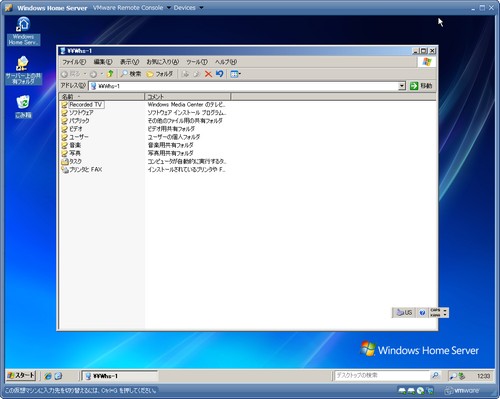Toggle the フォルダ folders pane button
The width and height of the screenshot is (500, 399).
[x=160, y=74]
